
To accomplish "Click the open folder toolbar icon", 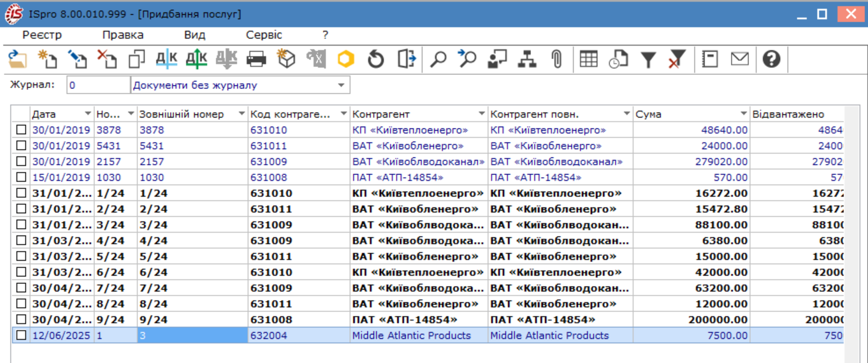I will pos(18,59).
